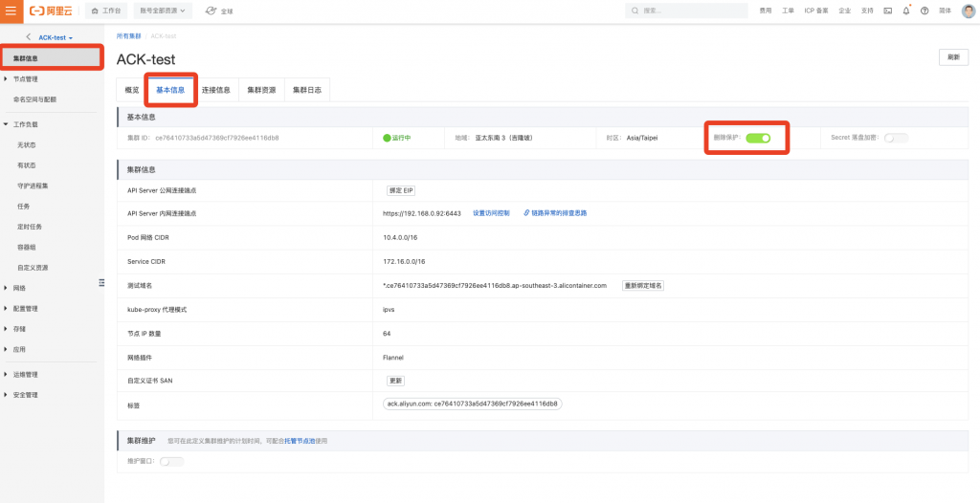Click Service CIDR value 172.16.0.0/16
Image resolution: width=980 pixels, height=503 pixels.
pos(404,261)
